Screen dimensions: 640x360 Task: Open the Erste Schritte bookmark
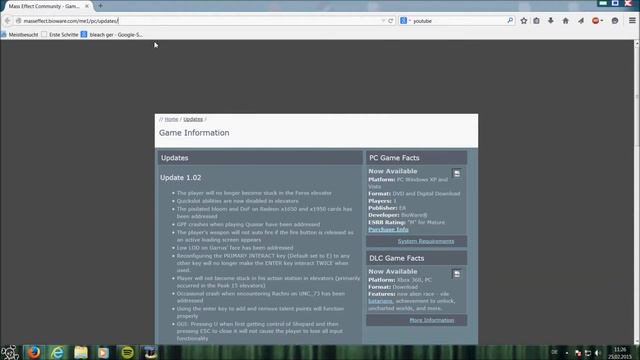(x=60, y=35)
